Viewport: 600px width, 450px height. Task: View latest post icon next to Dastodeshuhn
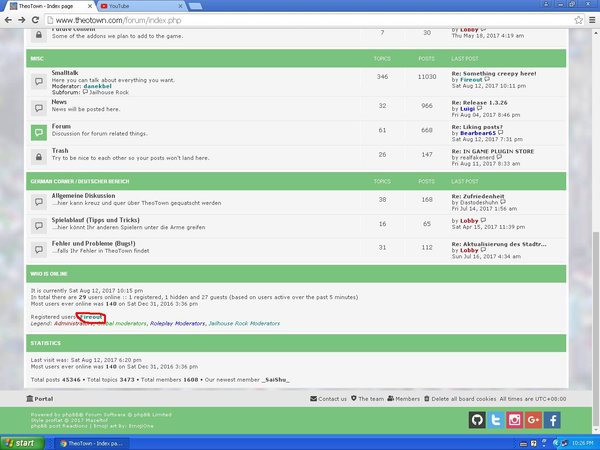point(503,202)
